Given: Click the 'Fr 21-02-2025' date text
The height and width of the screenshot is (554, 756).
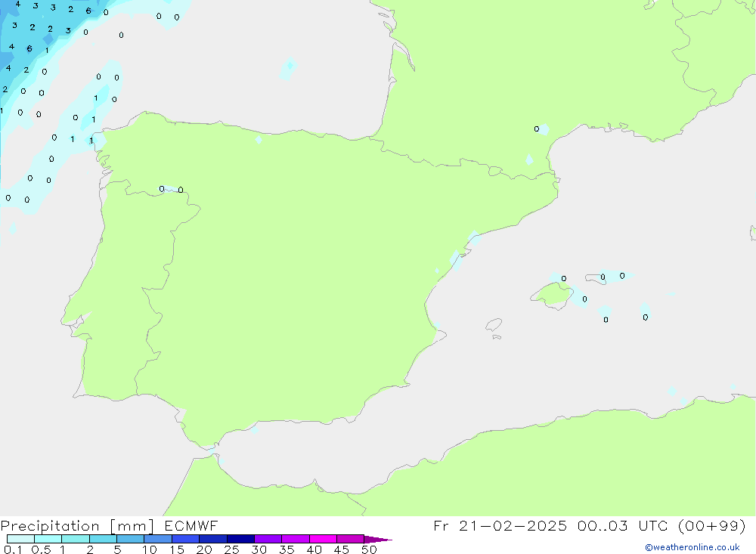Looking at the screenshot, I should pos(500,525).
